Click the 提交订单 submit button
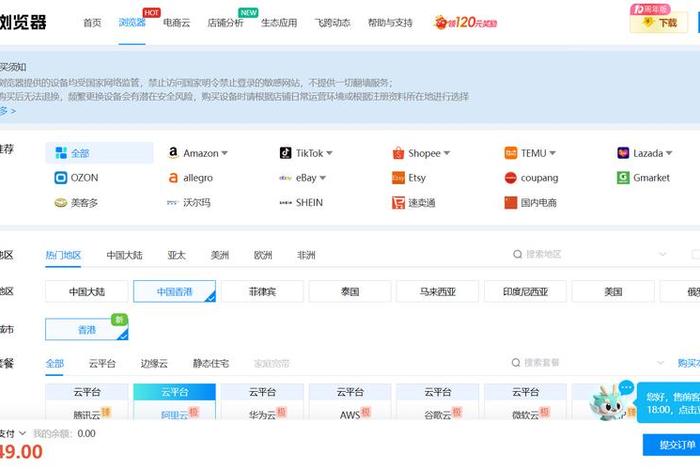The width and height of the screenshot is (700, 470). (x=671, y=445)
